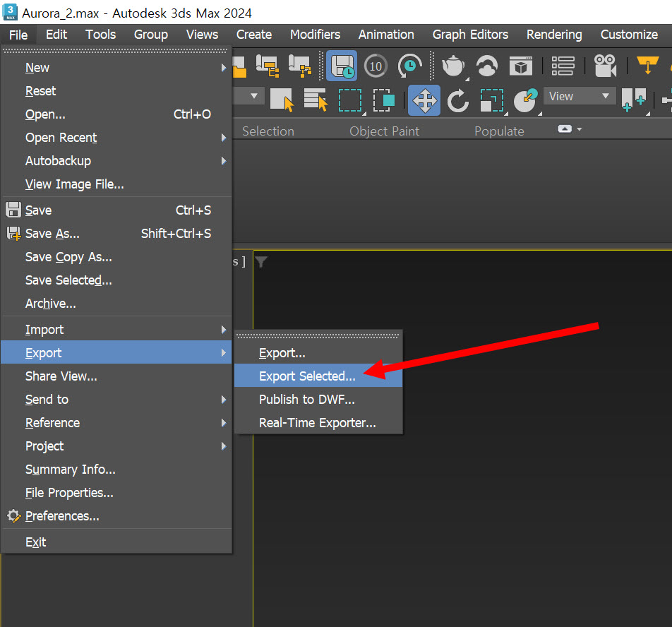Toggle Window/Crossing selection icon
The image size is (672, 627).
click(x=384, y=100)
